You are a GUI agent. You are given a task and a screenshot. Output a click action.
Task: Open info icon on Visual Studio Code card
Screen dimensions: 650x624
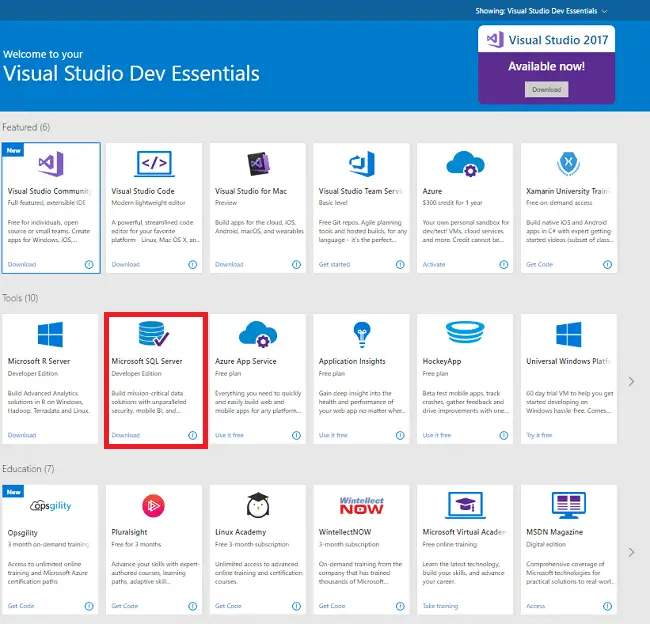(193, 265)
